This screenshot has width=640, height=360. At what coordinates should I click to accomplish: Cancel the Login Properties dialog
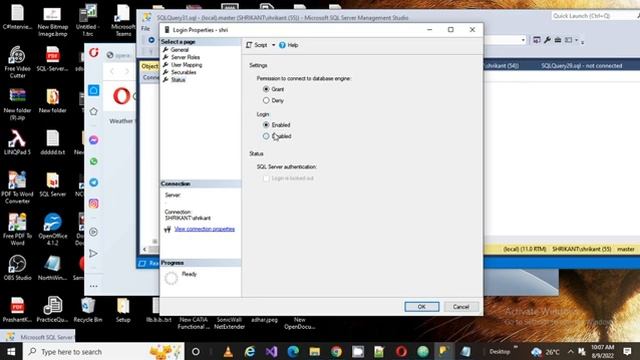(x=461, y=307)
